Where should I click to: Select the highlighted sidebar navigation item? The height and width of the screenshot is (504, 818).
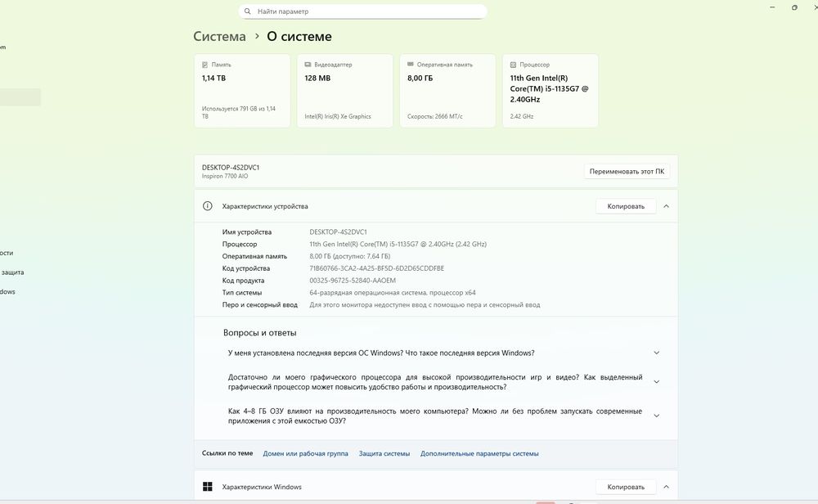point(20,97)
